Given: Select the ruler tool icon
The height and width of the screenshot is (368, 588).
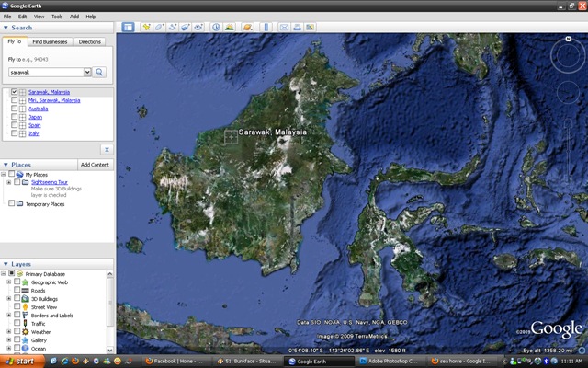Looking at the screenshot, I should [x=266, y=27].
